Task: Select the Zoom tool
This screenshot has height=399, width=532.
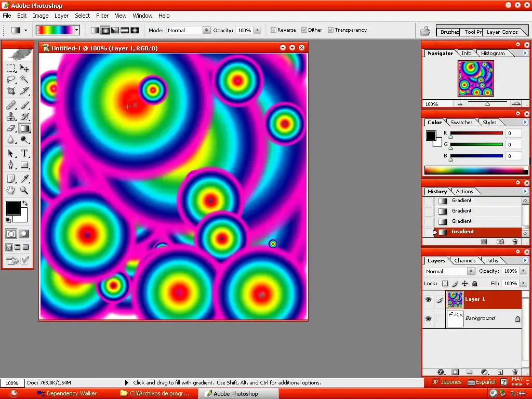Action: pos(24,190)
